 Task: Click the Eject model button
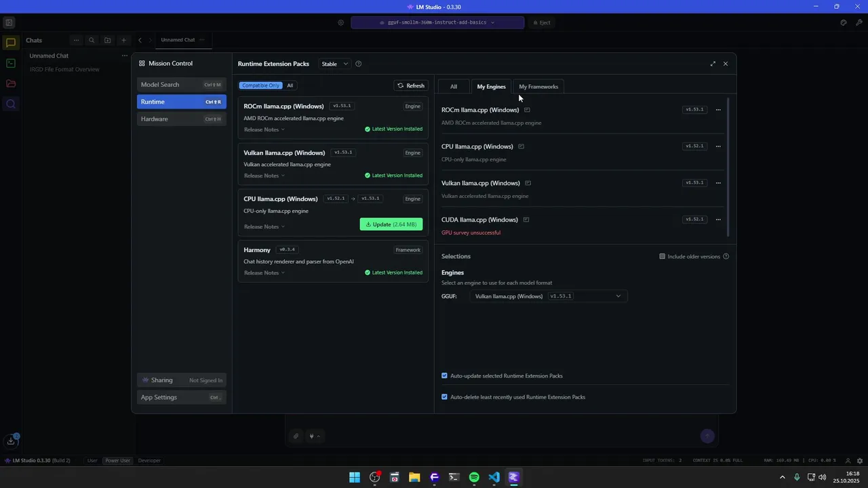[541, 22]
